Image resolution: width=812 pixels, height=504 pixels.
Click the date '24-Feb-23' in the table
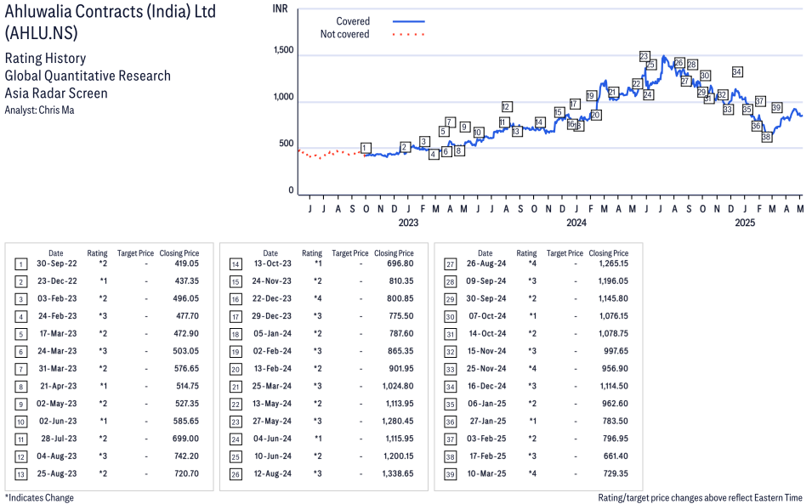[58, 316]
